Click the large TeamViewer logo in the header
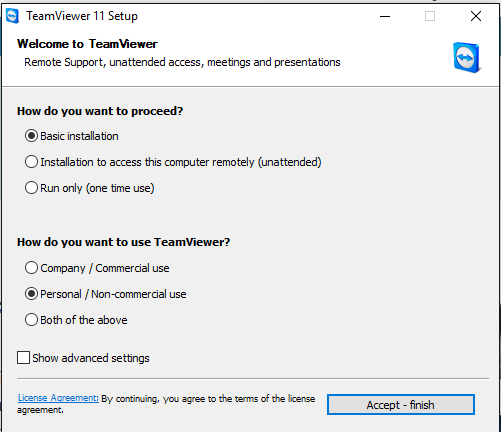The image size is (501, 432). 467,57
